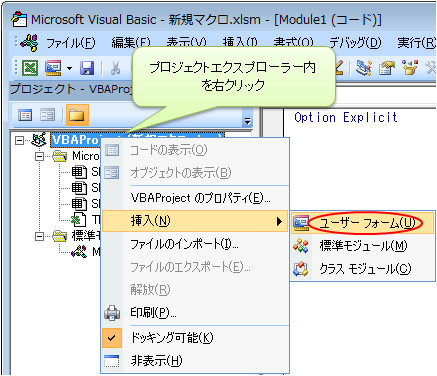The image size is (437, 376).
Task: Click the standard module icon in submenu
Action: (301, 246)
